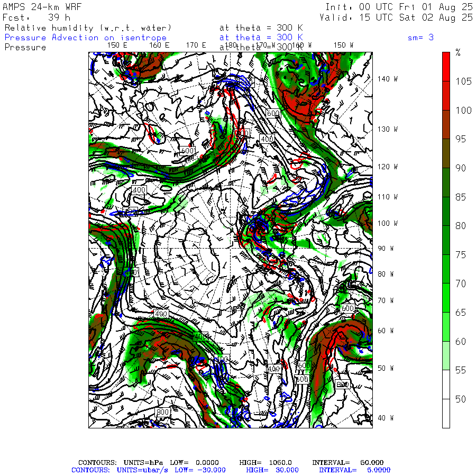Pick the bright red colorbar segment above 105
Image resolution: width=476 pixels, height=476 pixels.
click(x=446, y=67)
